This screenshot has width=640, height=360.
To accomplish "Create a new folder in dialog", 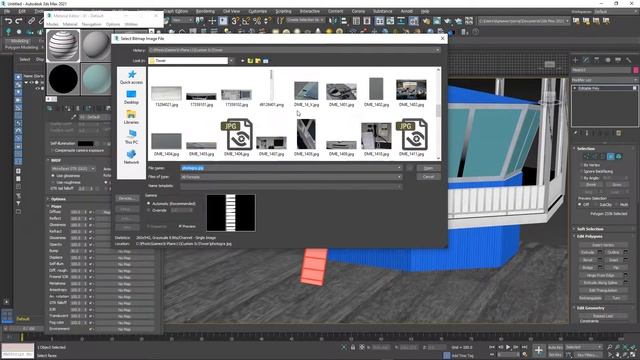I will 258,61.
